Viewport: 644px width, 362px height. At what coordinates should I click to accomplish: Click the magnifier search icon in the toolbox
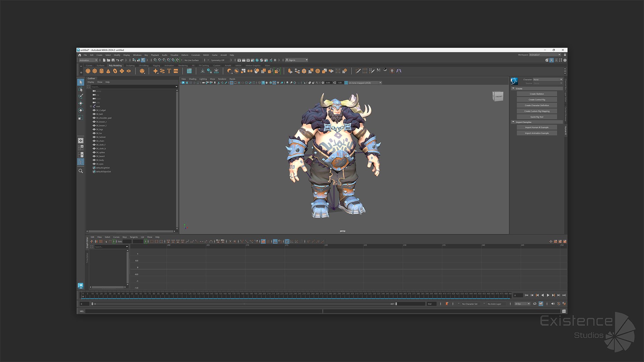80,171
